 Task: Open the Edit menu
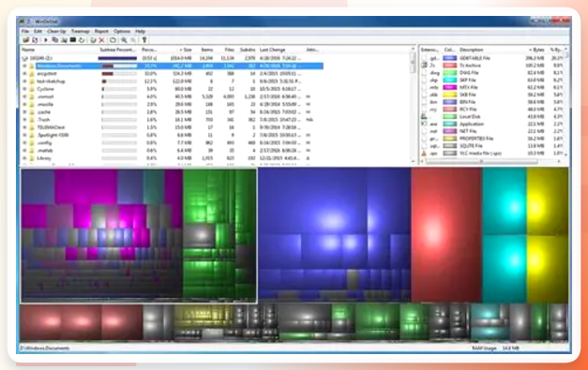click(x=38, y=31)
